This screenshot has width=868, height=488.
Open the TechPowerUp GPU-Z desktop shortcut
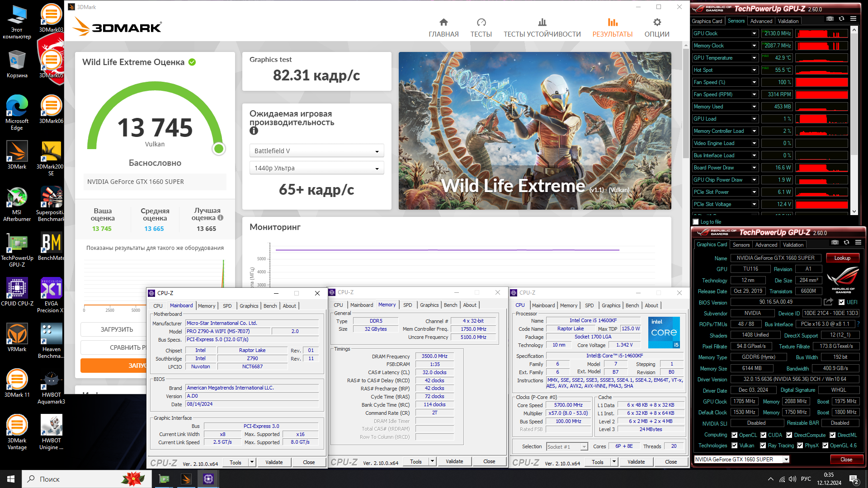[x=17, y=250]
